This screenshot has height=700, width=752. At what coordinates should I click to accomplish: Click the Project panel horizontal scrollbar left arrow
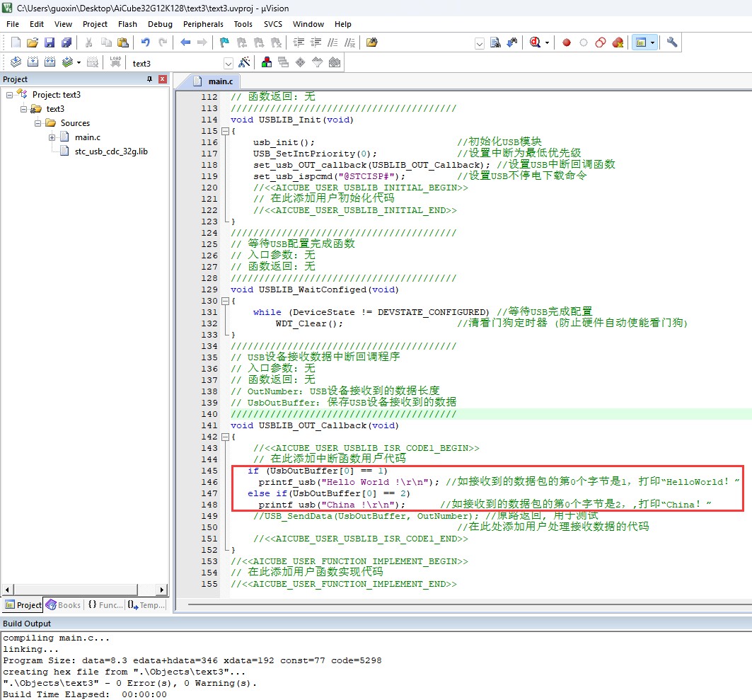(x=7, y=590)
